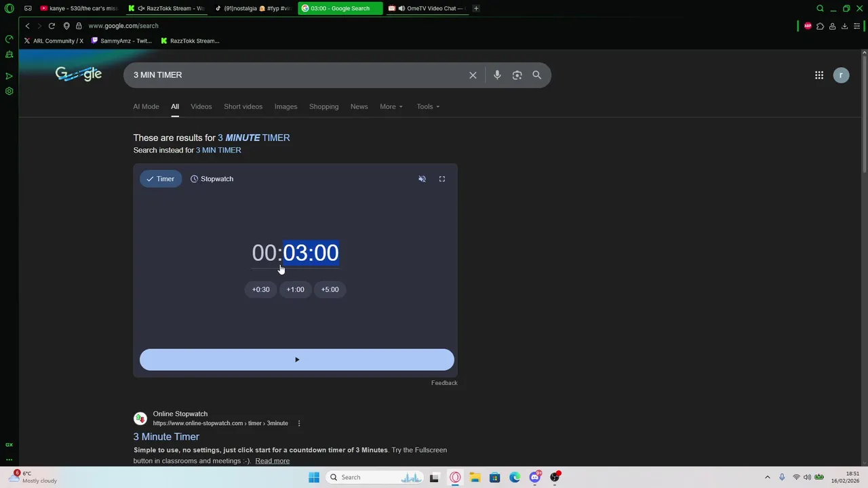Open sidebar three-dots more menu
This screenshot has width=868, height=488.
pyautogui.click(x=9, y=460)
